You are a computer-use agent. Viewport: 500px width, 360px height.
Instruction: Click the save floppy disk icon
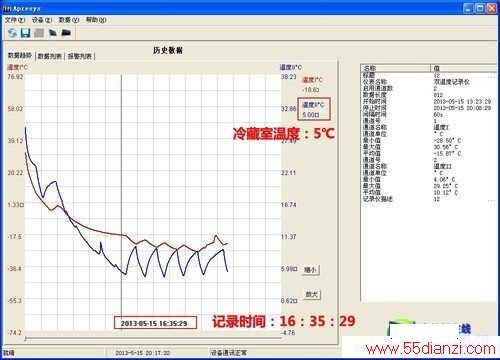(26, 33)
